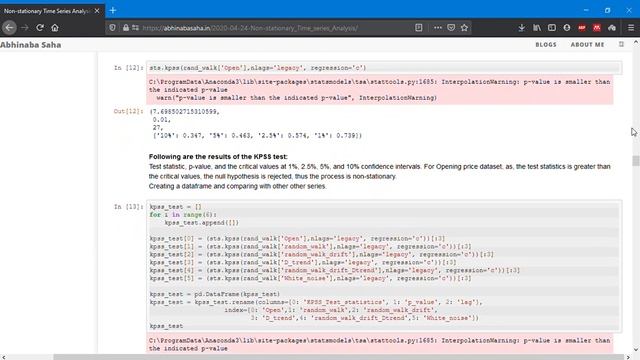Open page actions three-dot menu
640x360 pixels.
coord(438,28)
